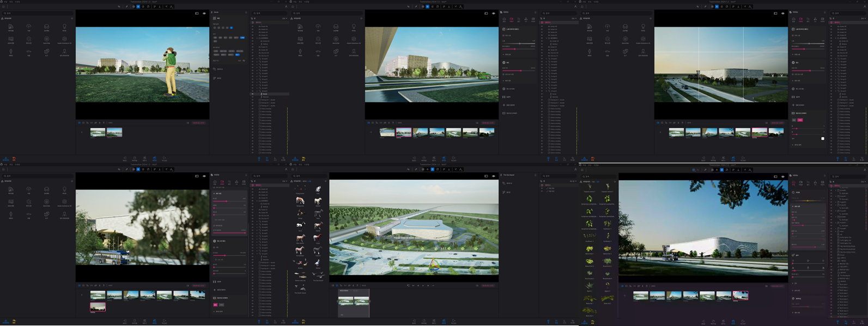Click plus add-image icon in blurred-foliage window
Viewport: 868px width, 326px height.
(x=82, y=295)
